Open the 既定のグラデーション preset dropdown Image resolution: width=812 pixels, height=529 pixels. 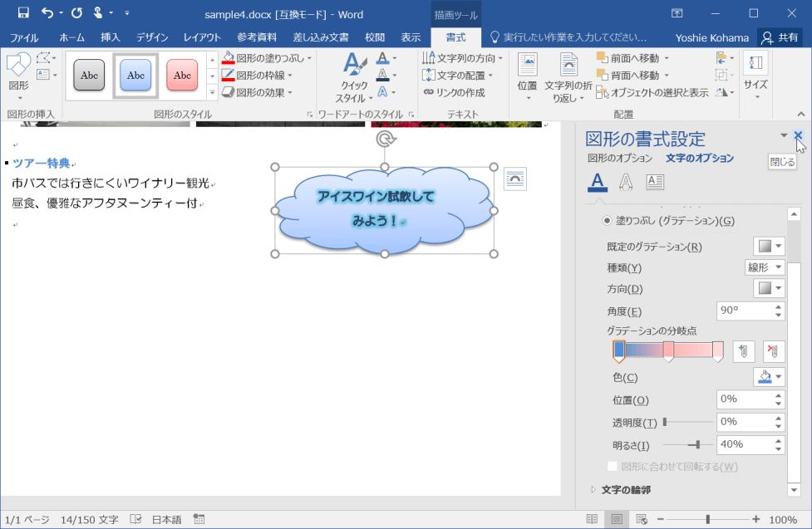[x=769, y=246]
